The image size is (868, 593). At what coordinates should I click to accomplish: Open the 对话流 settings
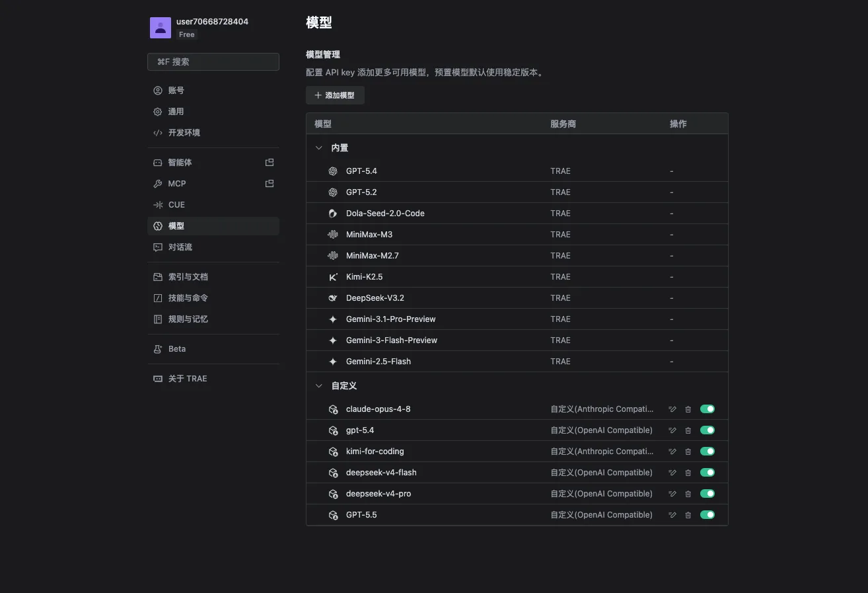pos(213,247)
